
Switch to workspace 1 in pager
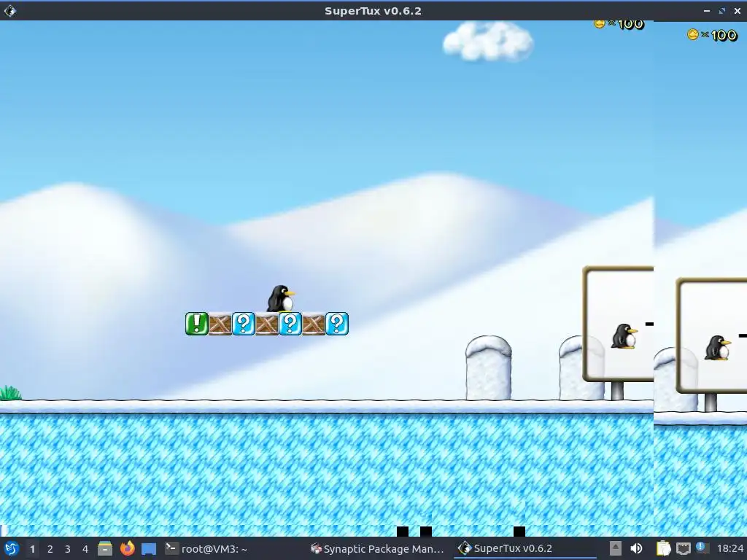point(32,549)
